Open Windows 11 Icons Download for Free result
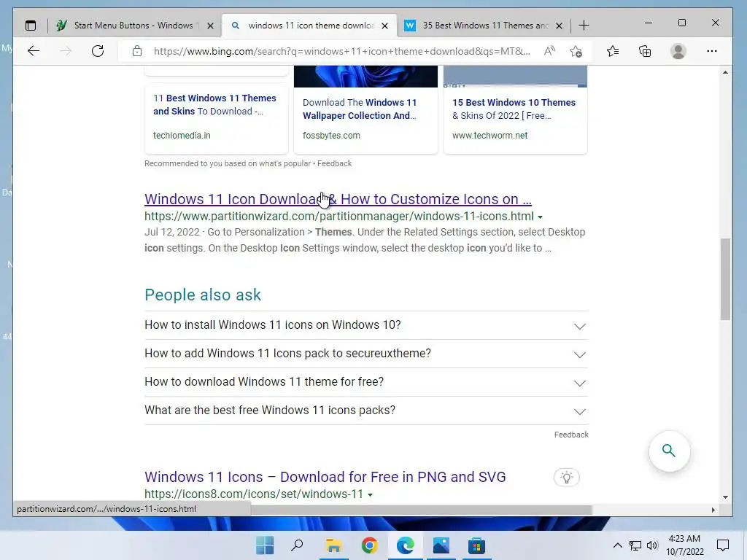 (x=325, y=477)
